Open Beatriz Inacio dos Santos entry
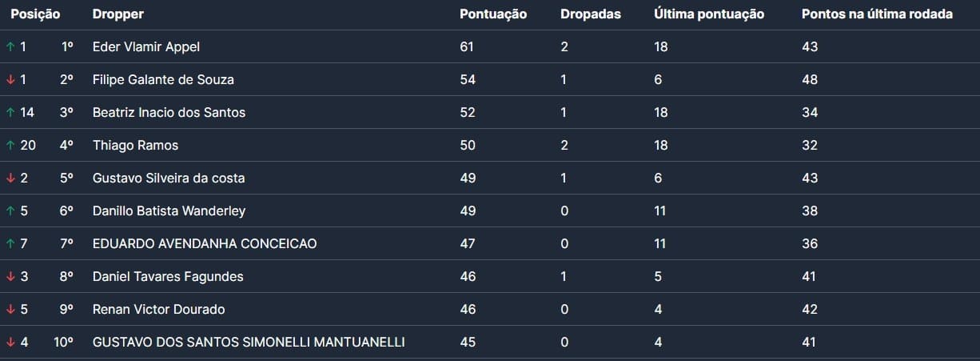The height and width of the screenshot is (361, 980). click(x=169, y=113)
